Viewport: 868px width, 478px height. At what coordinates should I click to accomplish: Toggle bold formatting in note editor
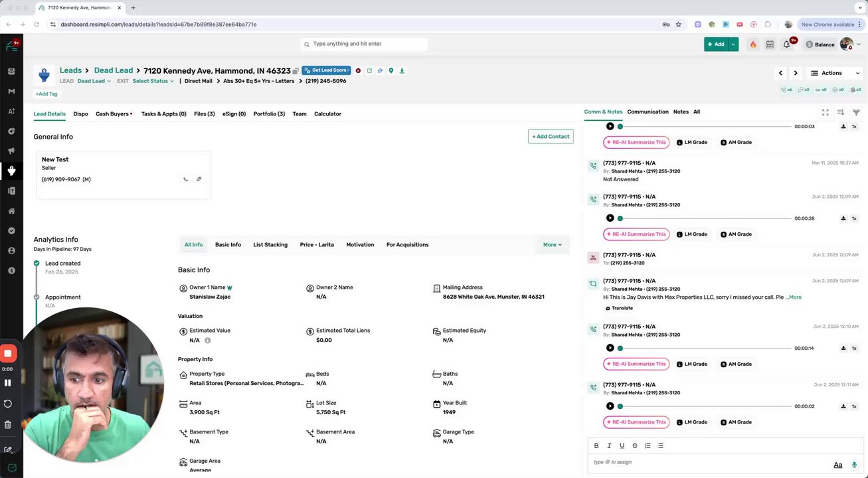(x=596, y=445)
